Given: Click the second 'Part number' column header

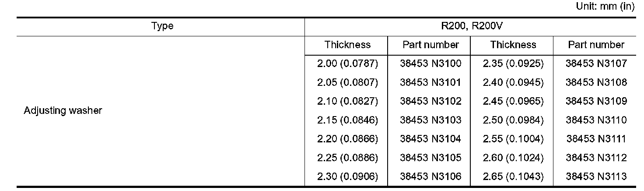Looking at the screenshot, I should [596, 45].
